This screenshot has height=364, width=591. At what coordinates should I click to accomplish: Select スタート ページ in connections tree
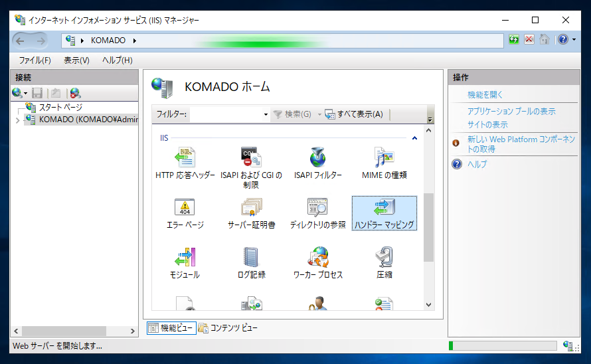pyautogui.click(x=60, y=108)
